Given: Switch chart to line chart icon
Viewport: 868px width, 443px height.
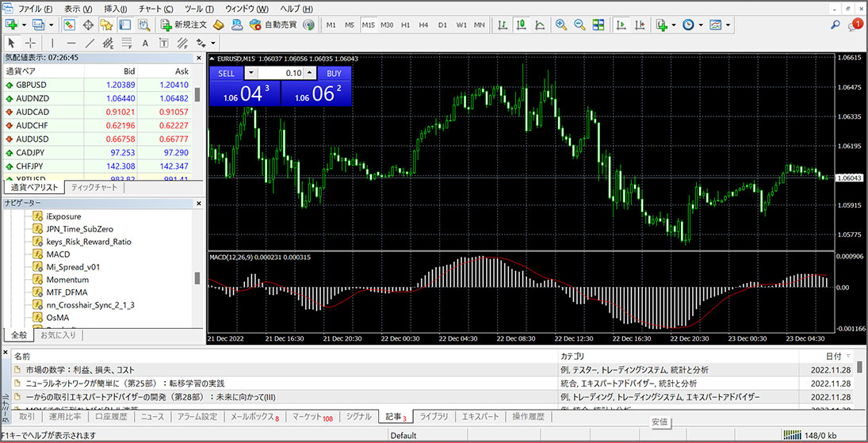Looking at the screenshot, I should 540,25.
